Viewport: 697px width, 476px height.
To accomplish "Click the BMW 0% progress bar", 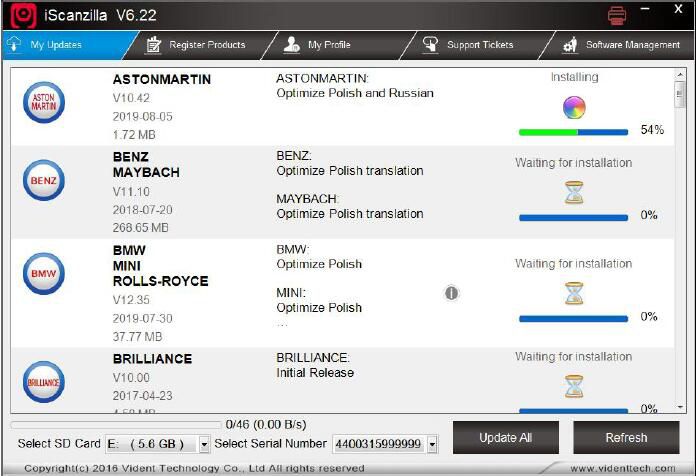I will coord(573,319).
